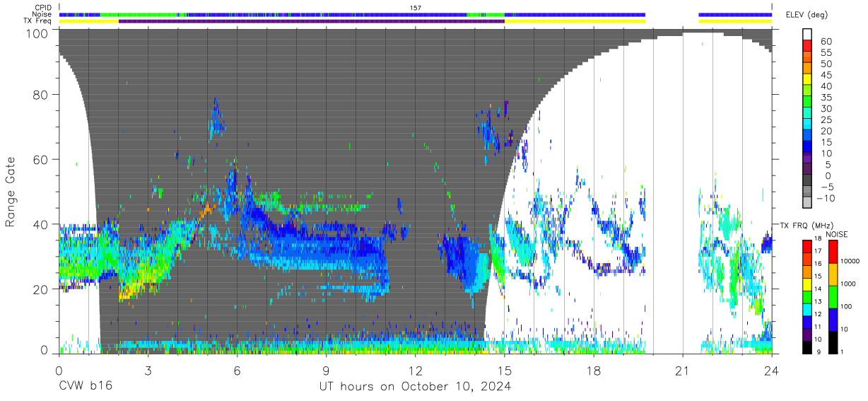Click the 60 label on the ELEV colorbar
Image resolution: width=868 pixels, height=401 pixels.
tap(825, 41)
